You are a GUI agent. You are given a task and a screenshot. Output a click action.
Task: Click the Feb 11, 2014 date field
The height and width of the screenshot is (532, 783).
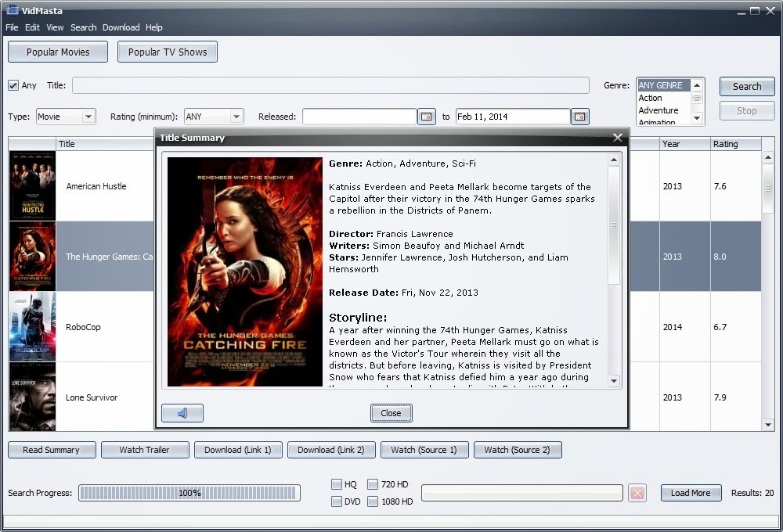[x=513, y=117]
